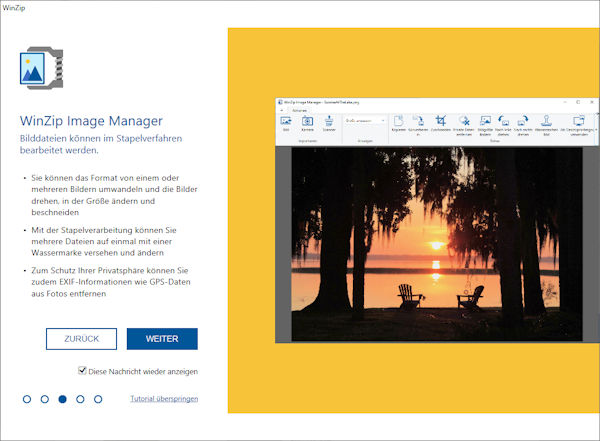Screen dimensions: 600x441
Task: Select the first tutorial page dot
Action: [27, 399]
